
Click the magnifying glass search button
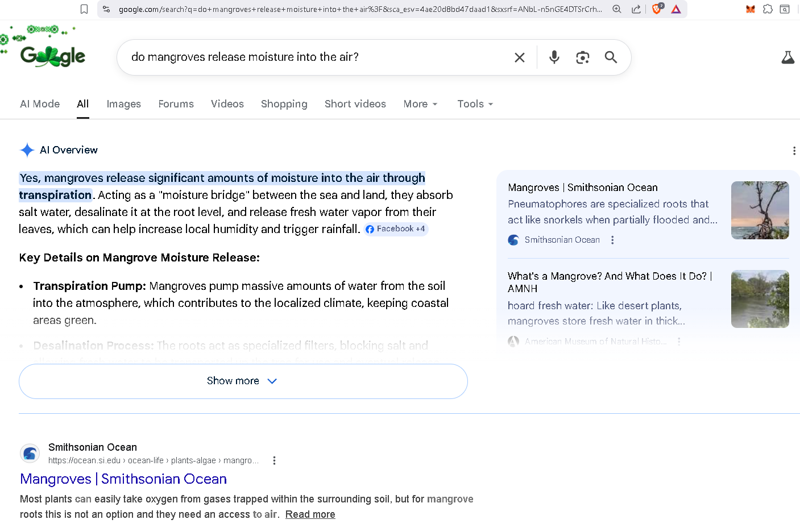[611, 57]
